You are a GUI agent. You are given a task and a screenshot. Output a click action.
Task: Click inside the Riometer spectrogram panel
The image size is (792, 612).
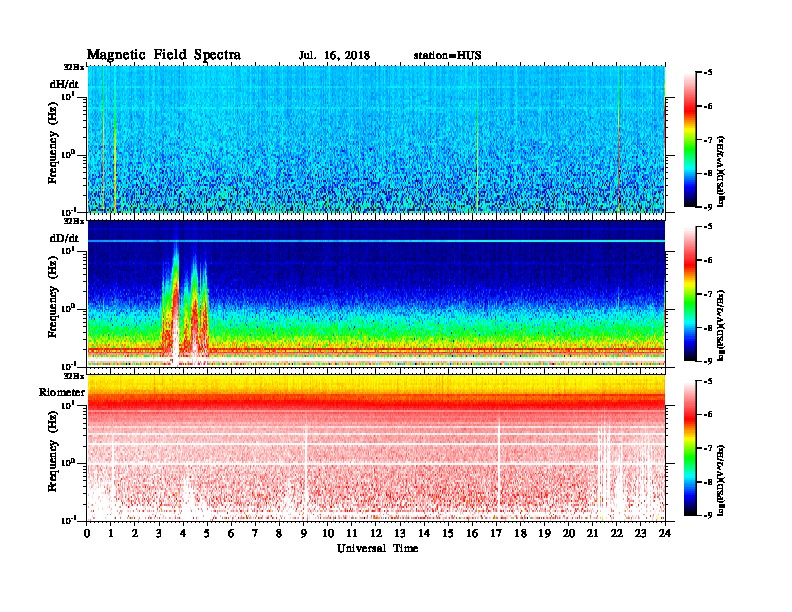click(376, 448)
